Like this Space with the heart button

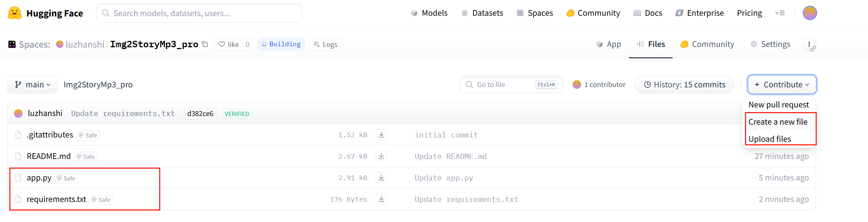tap(228, 44)
